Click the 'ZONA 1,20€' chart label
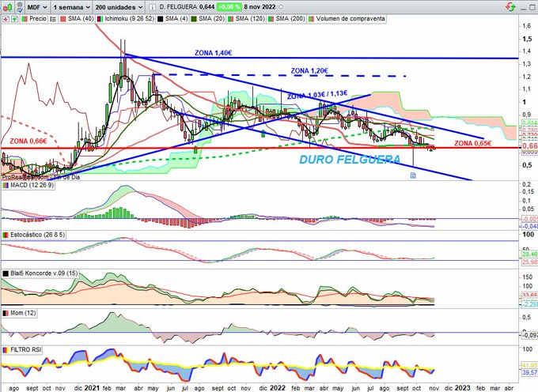Screen dimensions: 538x392 pyautogui.click(x=309, y=71)
